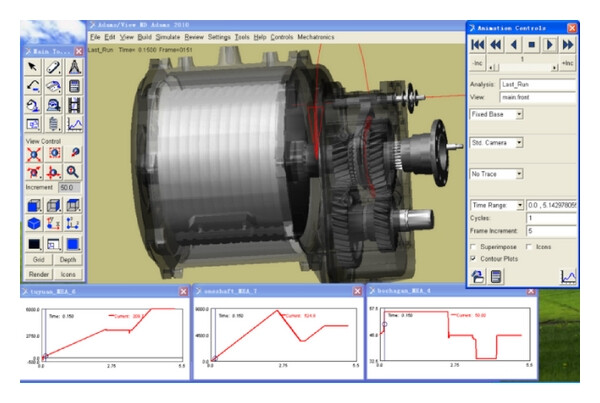This screenshot has width=600, height=403.
Task: Select the translate view crosshair icon
Action: [54, 172]
